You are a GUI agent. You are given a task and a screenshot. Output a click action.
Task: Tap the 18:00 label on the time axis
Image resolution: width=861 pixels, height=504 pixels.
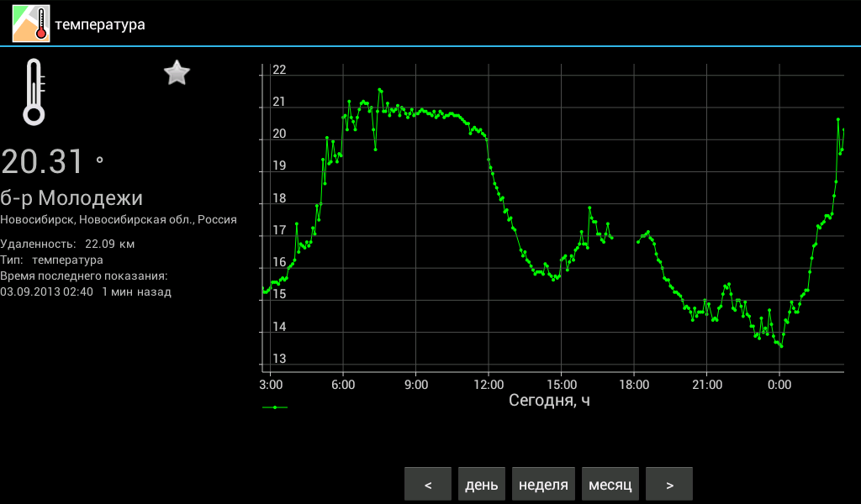pyautogui.click(x=634, y=385)
